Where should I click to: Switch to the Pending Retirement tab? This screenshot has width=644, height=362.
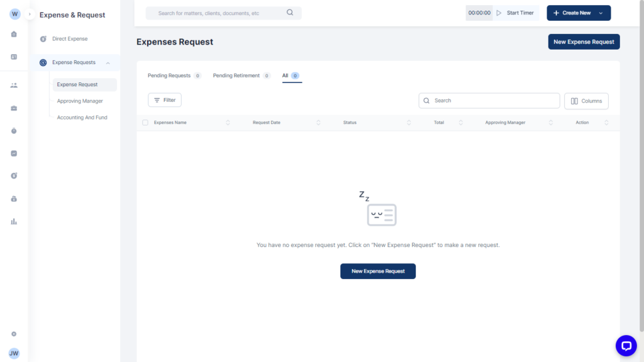tap(236, 75)
